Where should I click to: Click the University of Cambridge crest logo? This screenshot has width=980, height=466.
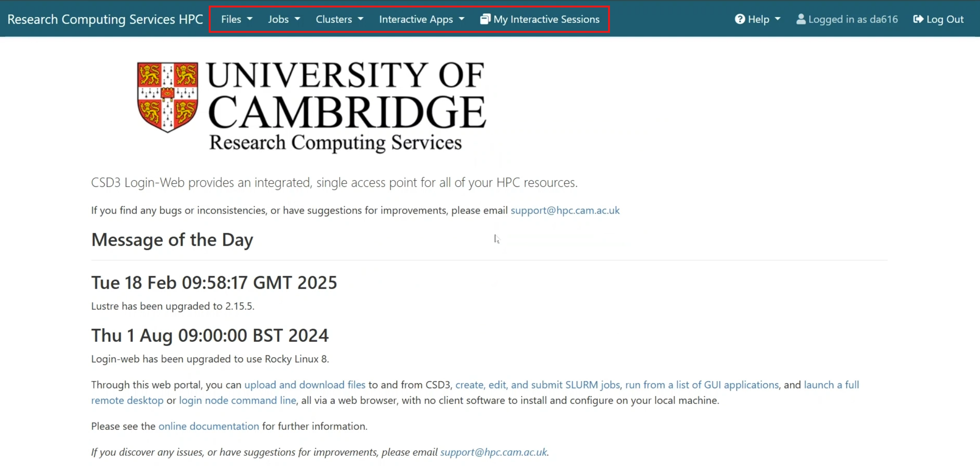point(167,97)
